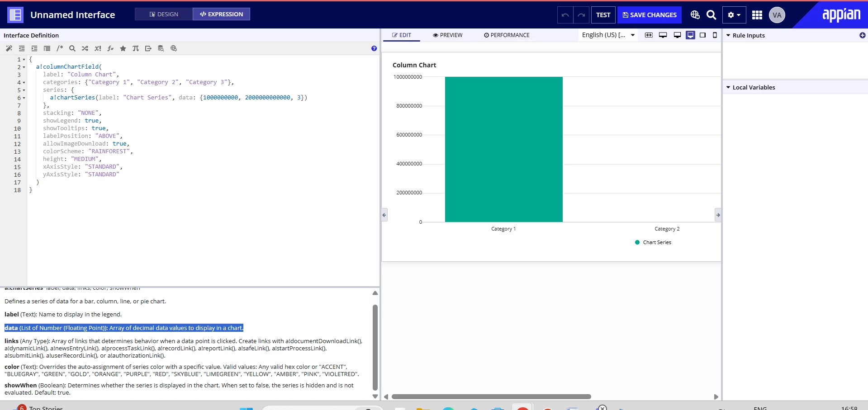
Task: Click the "RAINFOREST" colorScheme value in code
Action: [109, 151]
